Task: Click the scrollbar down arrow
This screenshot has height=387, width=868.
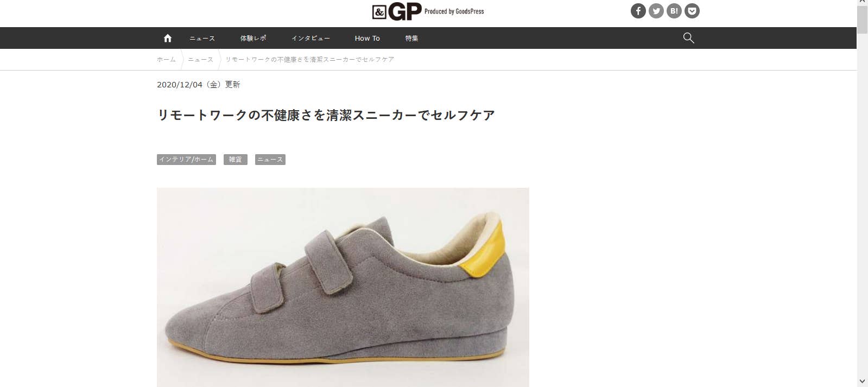Action: pos(862,382)
